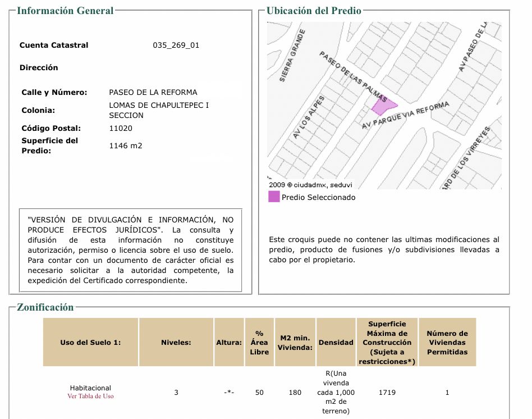Select the Niveles value '3'

[176, 393]
